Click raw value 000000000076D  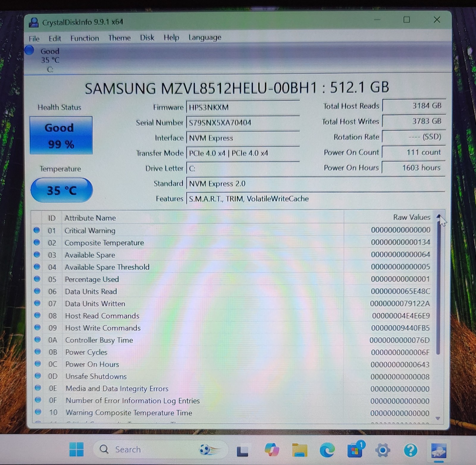point(400,340)
